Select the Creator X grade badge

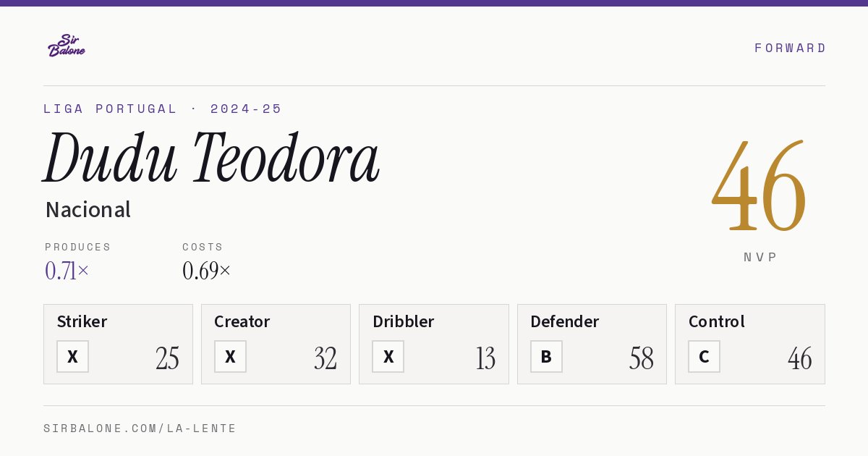click(x=230, y=356)
